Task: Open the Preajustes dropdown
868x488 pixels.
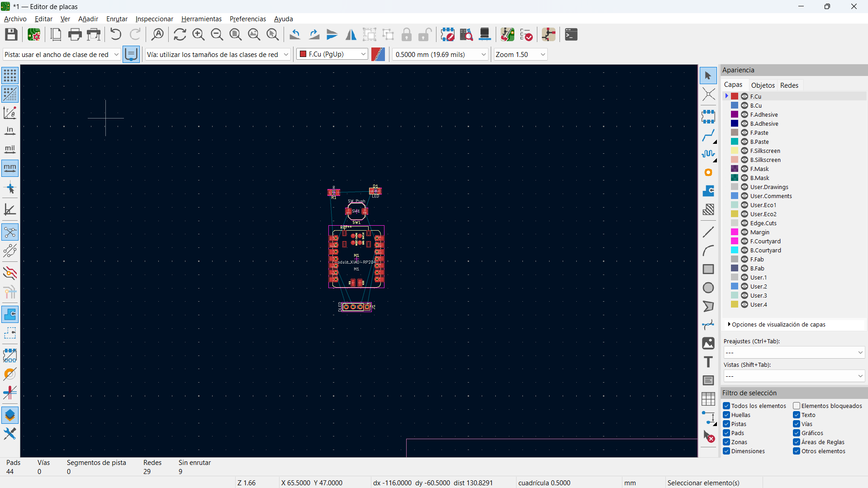Action: (x=794, y=353)
